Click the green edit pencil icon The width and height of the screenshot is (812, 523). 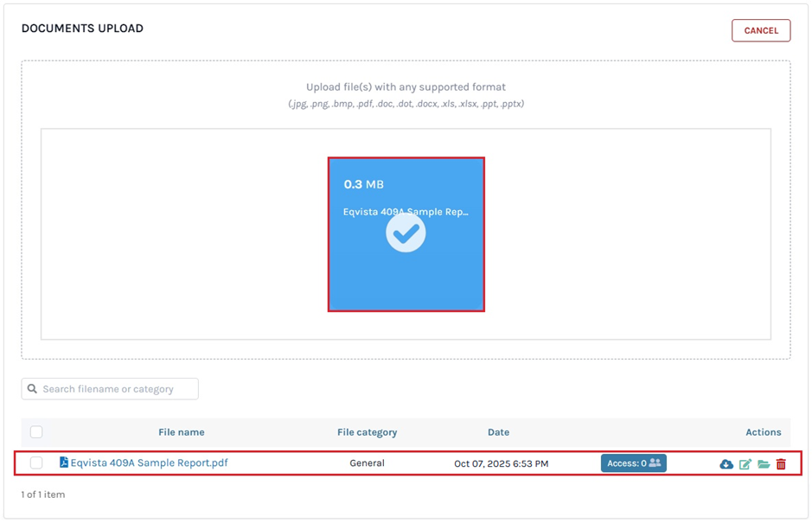click(745, 464)
